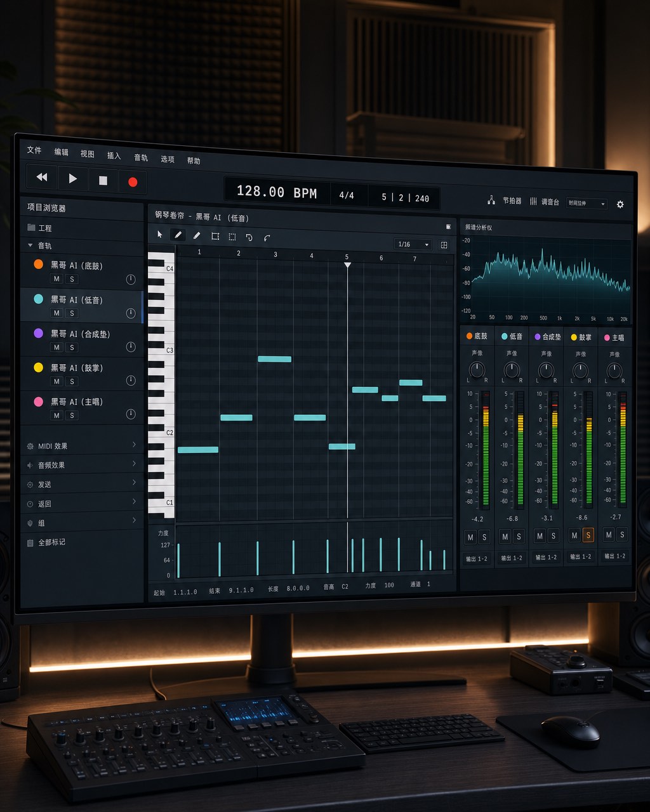Click the 工程 folder icon

[31, 227]
